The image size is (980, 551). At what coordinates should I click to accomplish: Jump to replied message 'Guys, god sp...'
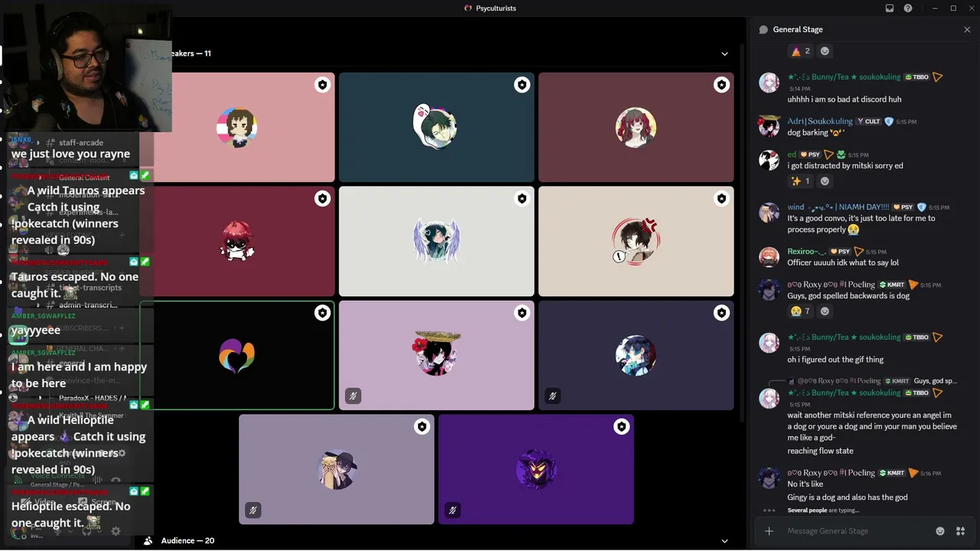click(935, 381)
